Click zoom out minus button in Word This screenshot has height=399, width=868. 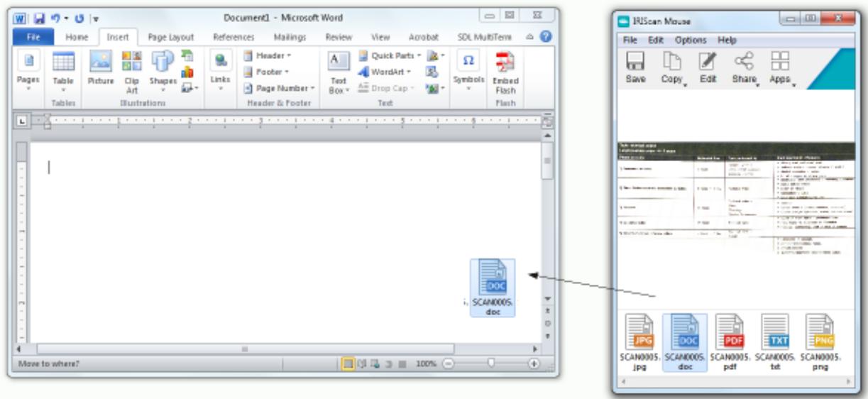(x=448, y=364)
